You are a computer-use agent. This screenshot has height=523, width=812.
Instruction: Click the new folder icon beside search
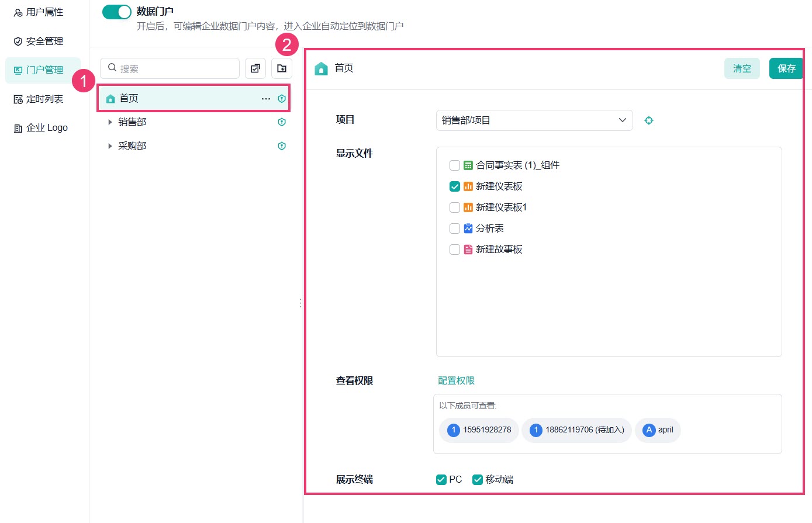tap(282, 68)
